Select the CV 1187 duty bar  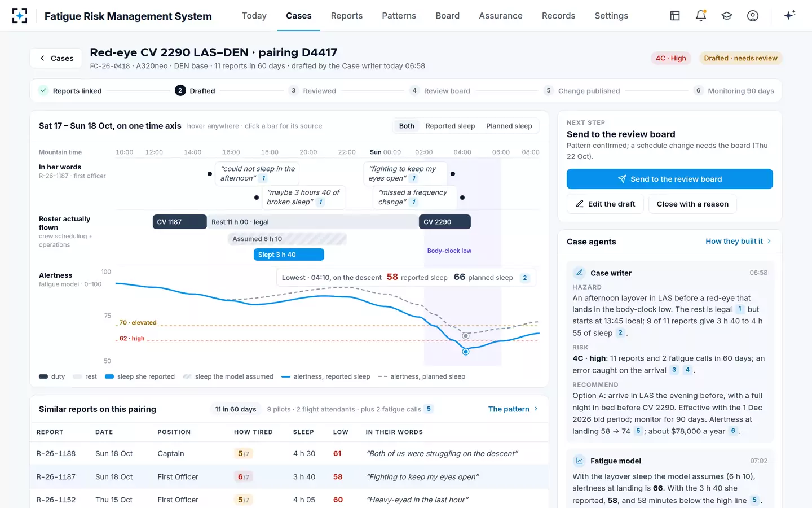pos(180,222)
